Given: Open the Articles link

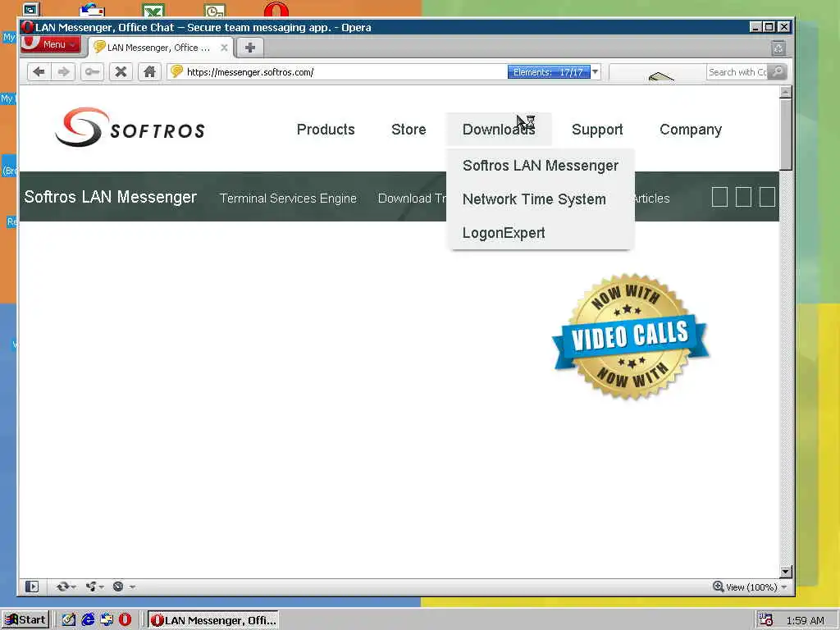Looking at the screenshot, I should click(652, 199).
